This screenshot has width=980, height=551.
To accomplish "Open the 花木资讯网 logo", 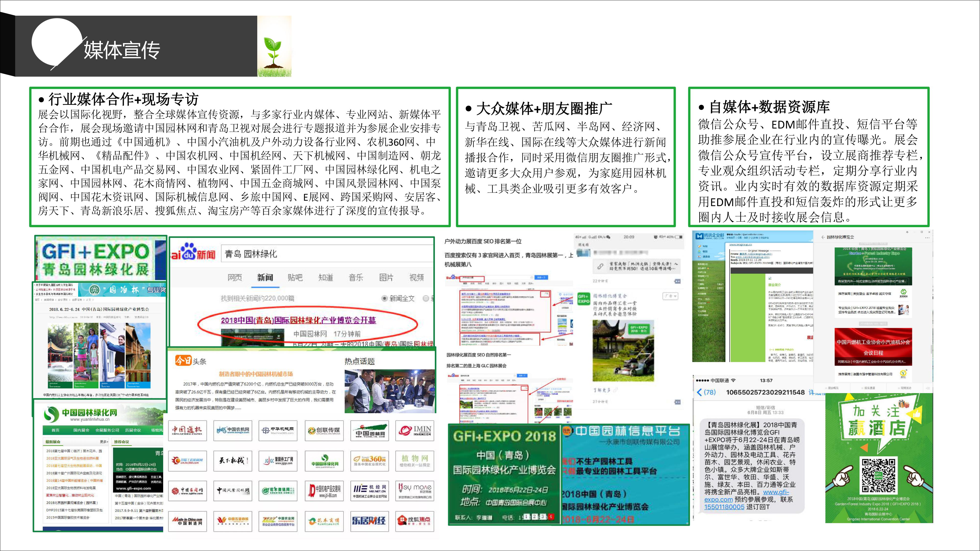I will 278,491.
